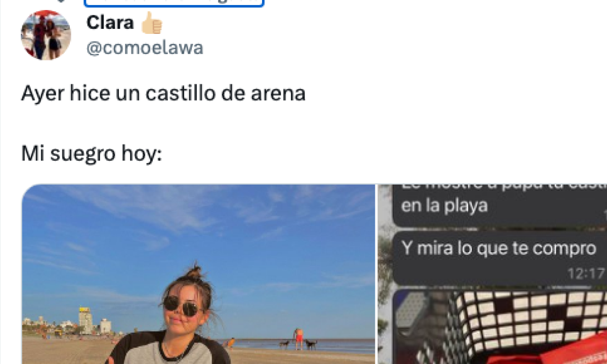Visit the @comoelawa handle link
This screenshot has width=607, height=364.
click(145, 48)
